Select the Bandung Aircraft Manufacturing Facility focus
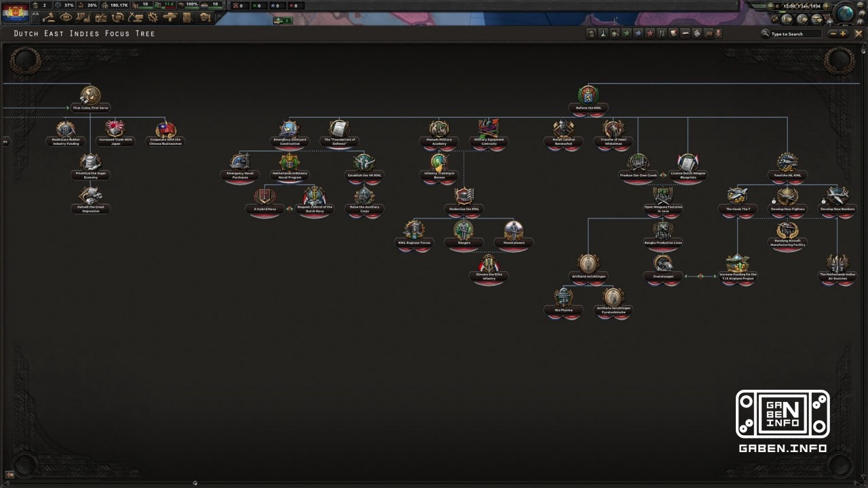Image resolution: width=868 pixels, height=488 pixels. point(787,235)
